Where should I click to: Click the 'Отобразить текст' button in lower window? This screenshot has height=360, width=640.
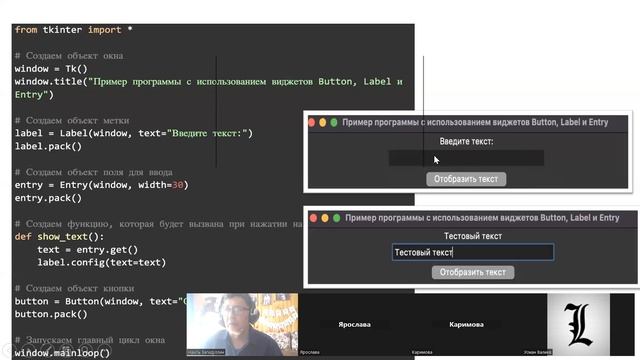[x=473, y=272]
